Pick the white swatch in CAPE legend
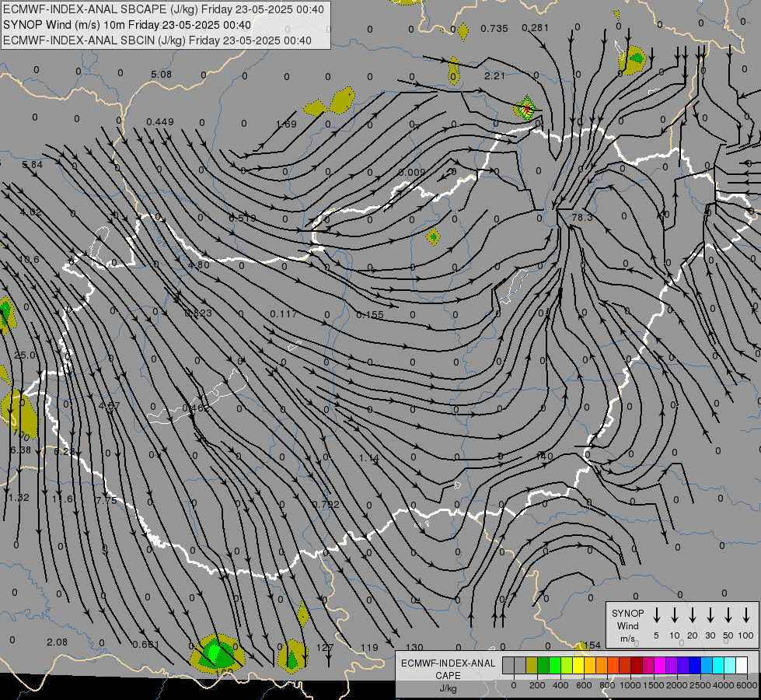761x700 pixels. (x=742, y=666)
